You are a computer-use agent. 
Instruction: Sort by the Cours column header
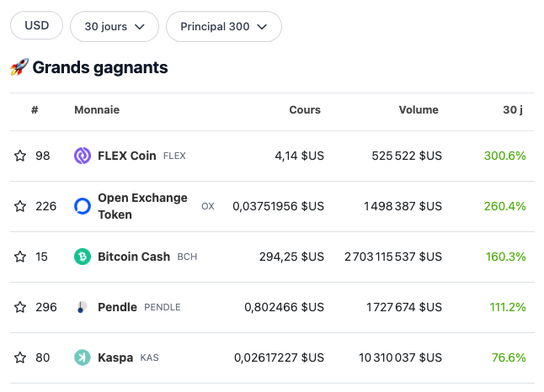click(304, 109)
